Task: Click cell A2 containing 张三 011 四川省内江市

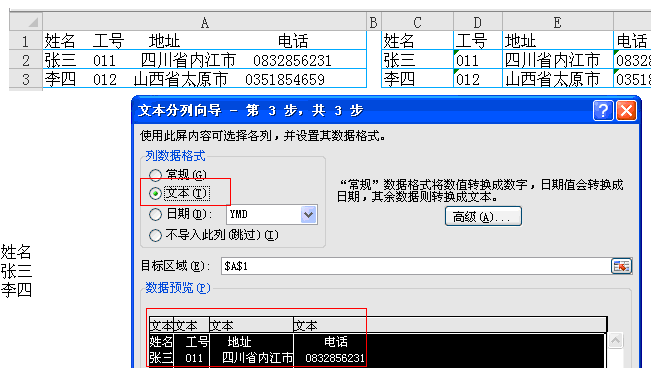Action: coord(205,59)
